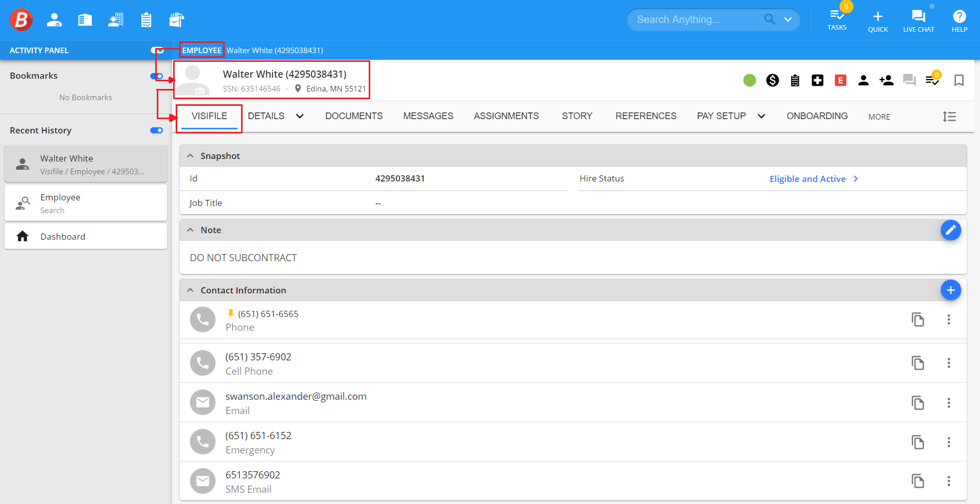
Task: Toggle the Recent History switch
Action: (157, 130)
